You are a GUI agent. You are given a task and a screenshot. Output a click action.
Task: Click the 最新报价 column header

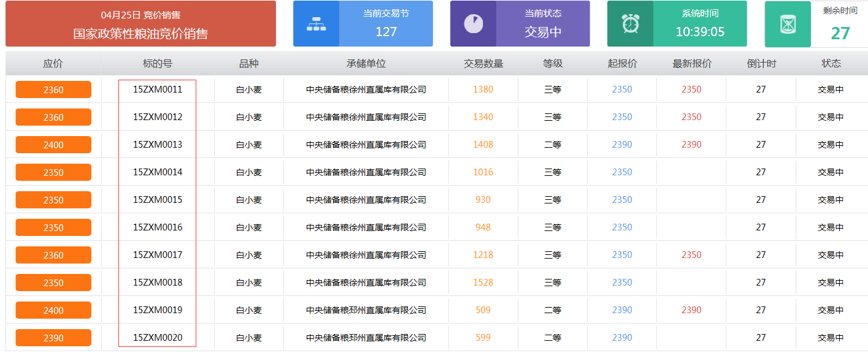tap(691, 64)
